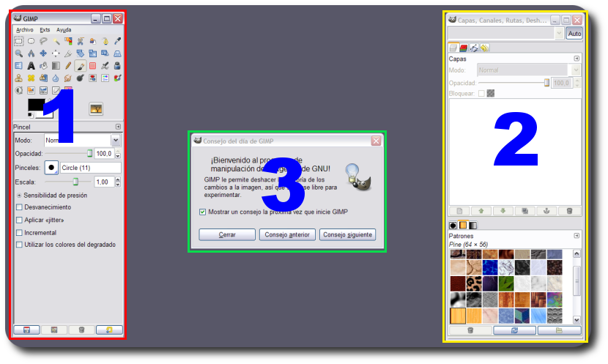Open the Modo dropdown in Pincel options

pos(116,140)
